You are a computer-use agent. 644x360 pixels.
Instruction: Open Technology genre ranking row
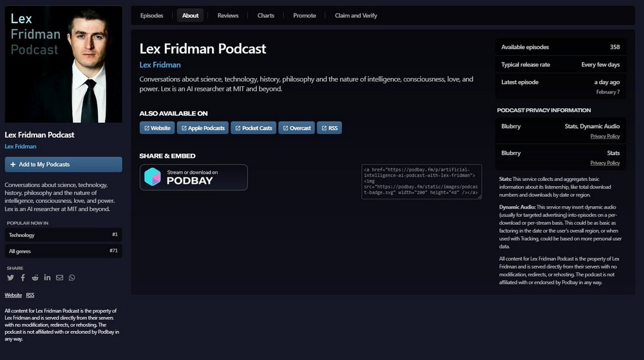click(x=63, y=235)
